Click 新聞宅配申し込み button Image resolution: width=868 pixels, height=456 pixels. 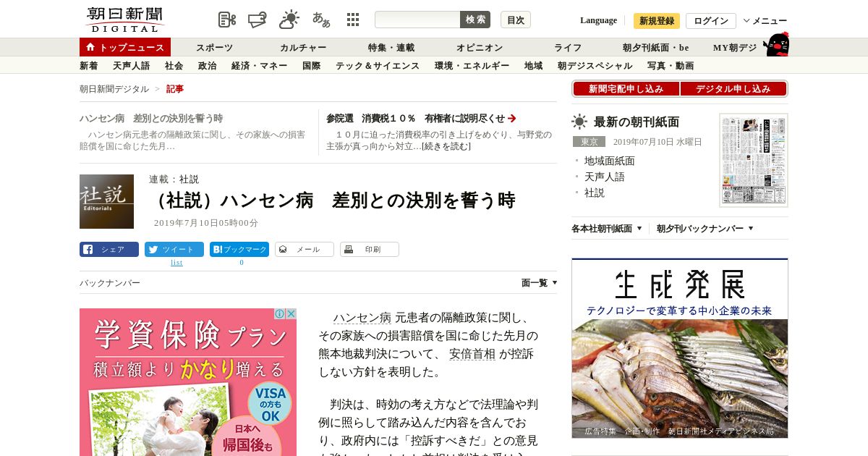tap(626, 89)
